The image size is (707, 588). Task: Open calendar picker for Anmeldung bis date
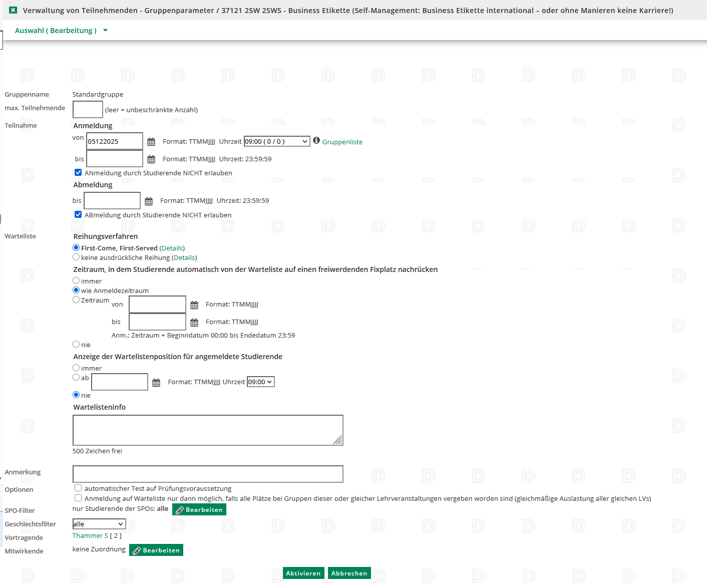tap(151, 159)
